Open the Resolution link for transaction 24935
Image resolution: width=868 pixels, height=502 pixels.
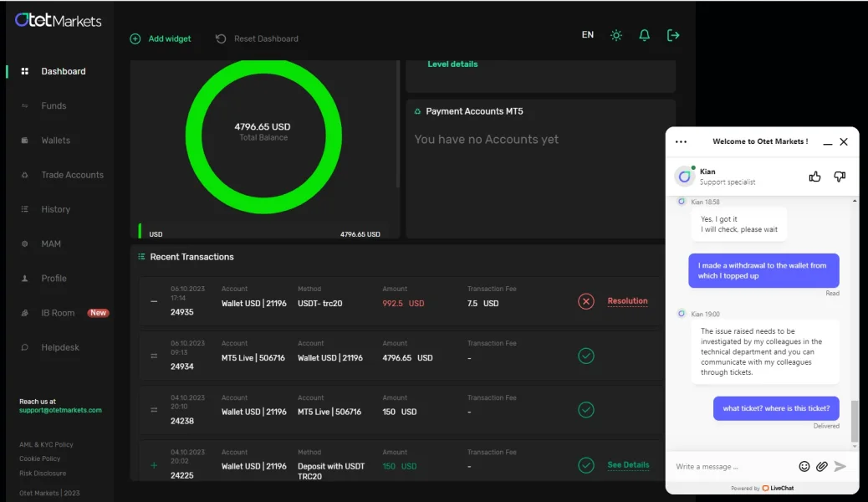coord(627,301)
